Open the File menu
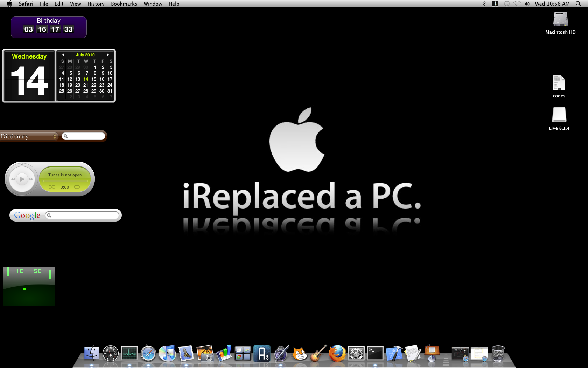 tap(44, 4)
